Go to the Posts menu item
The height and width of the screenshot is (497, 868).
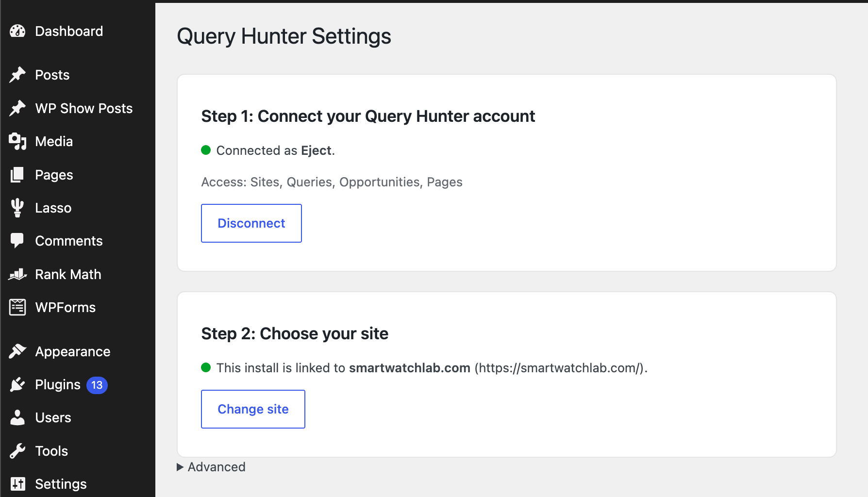pyautogui.click(x=52, y=75)
